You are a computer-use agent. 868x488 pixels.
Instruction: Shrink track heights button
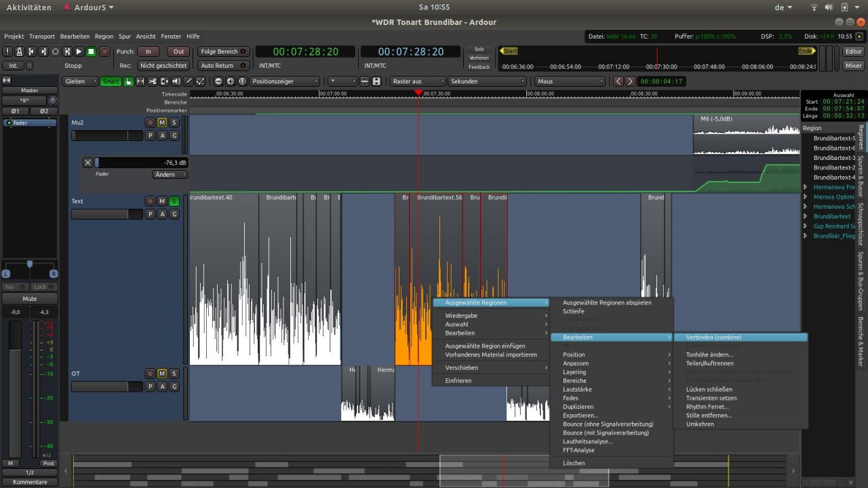click(x=364, y=81)
